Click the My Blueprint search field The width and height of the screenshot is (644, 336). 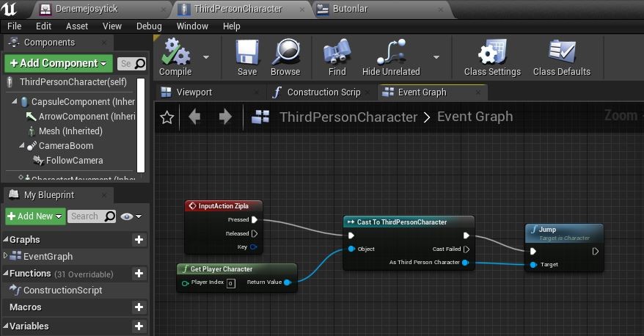point(92,216)
